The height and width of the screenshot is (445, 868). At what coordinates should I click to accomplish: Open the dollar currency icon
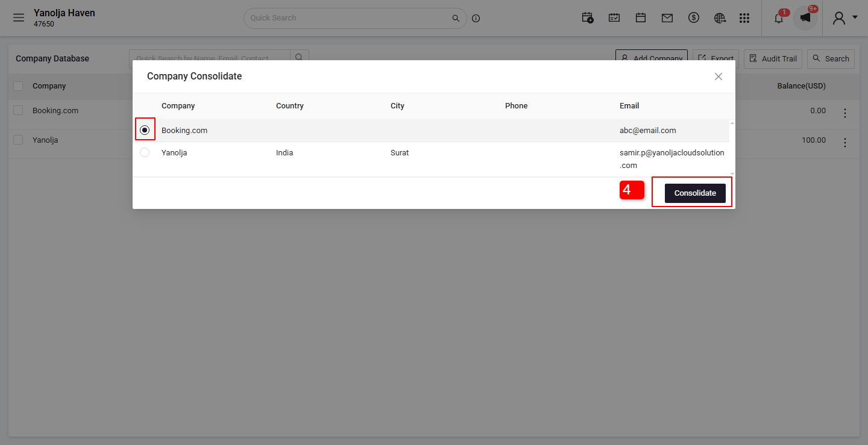694,18
